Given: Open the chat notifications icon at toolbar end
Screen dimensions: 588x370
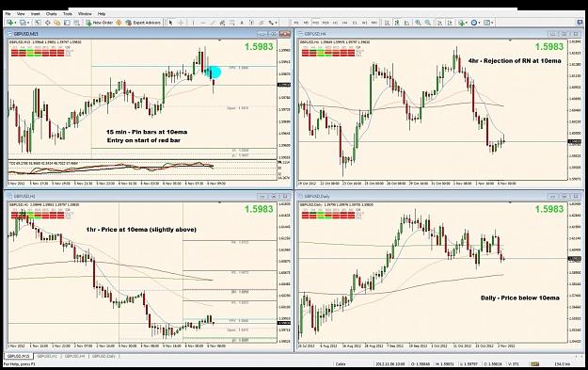Looking at the screenshot, I should click(x=580, y=23).
